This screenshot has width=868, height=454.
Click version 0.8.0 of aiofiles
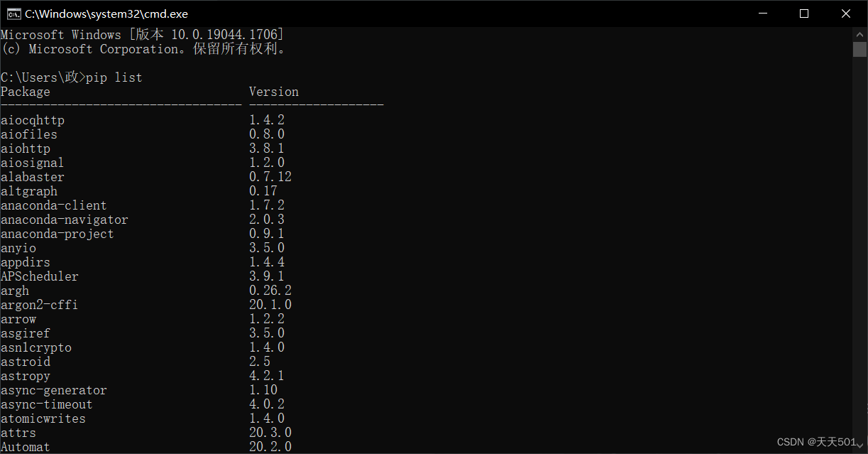tap(267, 134)
